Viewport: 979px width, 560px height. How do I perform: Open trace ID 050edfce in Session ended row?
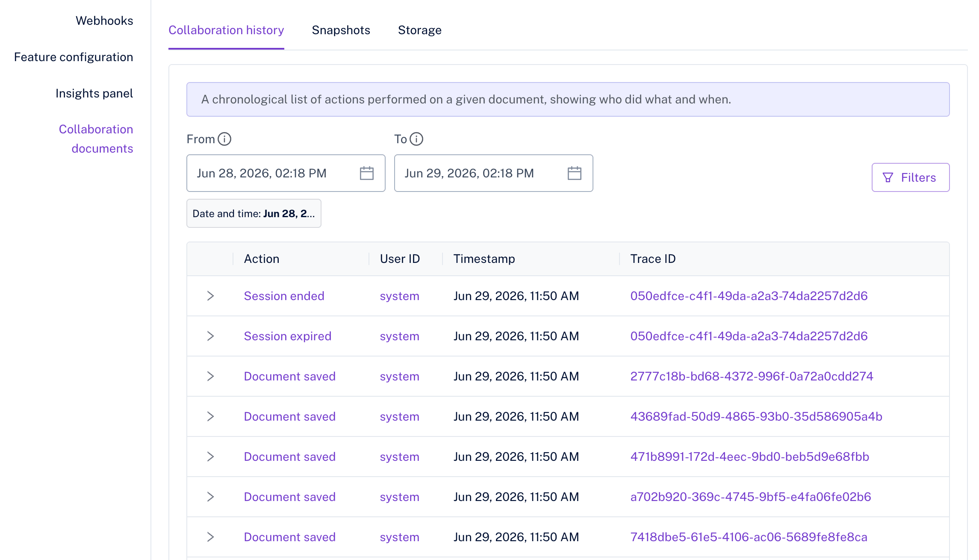(x=749, y=296)
